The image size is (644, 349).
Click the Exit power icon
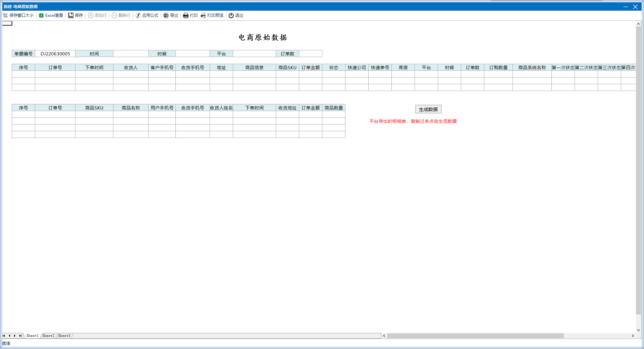coord(231,15)
